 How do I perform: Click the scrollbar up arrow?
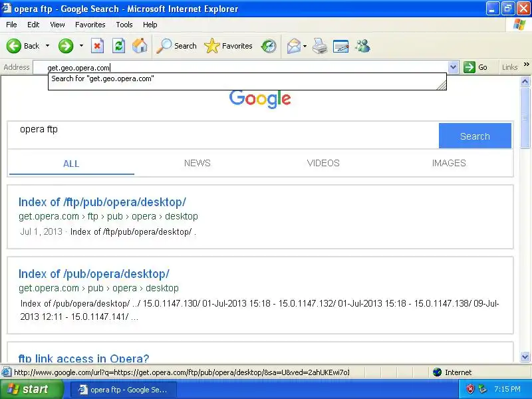[525, 81]
